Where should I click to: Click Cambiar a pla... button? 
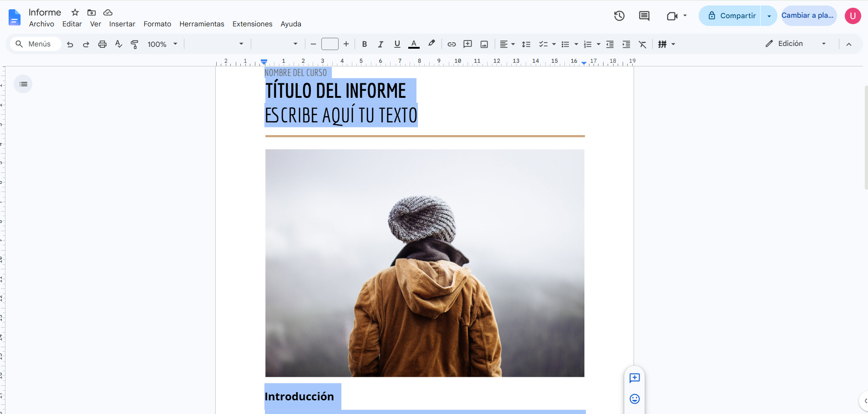tap(808, 15)
